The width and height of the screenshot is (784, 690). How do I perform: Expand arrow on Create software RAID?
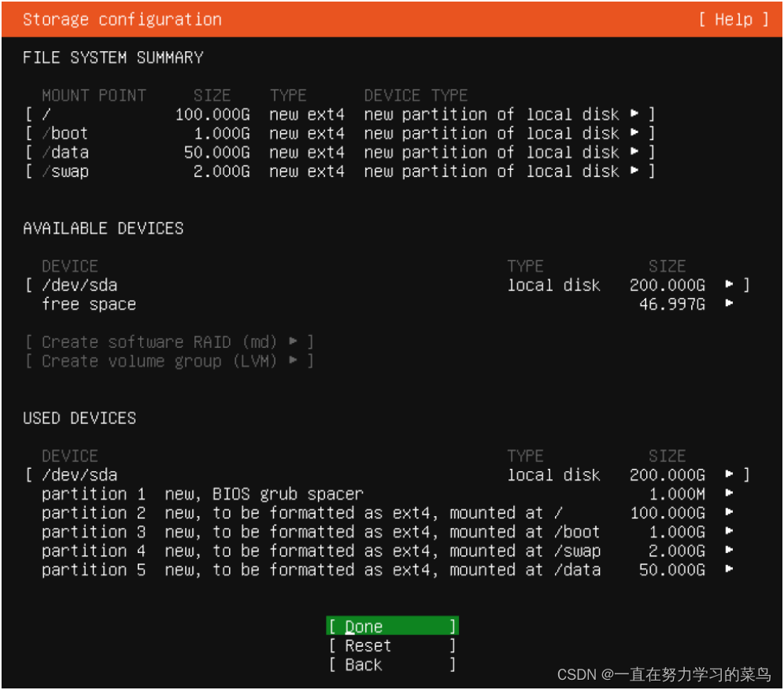293,341
